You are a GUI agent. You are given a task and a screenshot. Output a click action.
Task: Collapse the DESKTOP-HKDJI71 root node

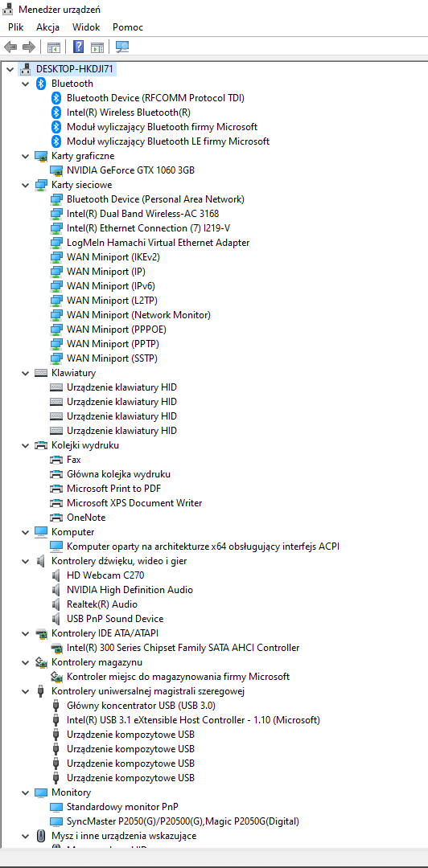[10, 69]
